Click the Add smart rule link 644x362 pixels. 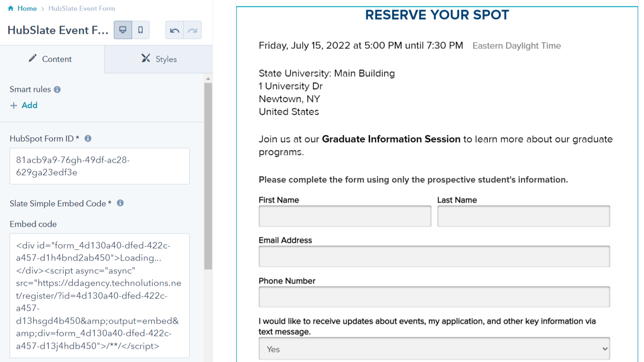coord(29,106)
